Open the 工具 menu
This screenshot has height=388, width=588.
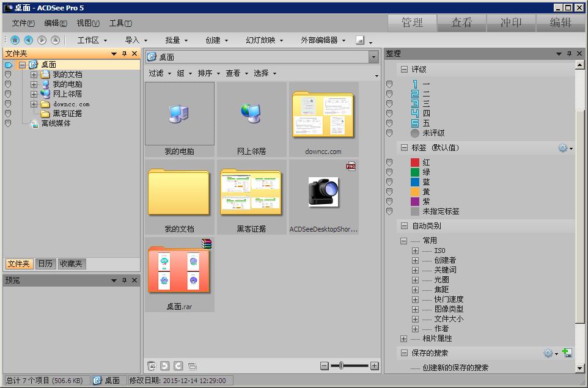click(x=120, y=23)
